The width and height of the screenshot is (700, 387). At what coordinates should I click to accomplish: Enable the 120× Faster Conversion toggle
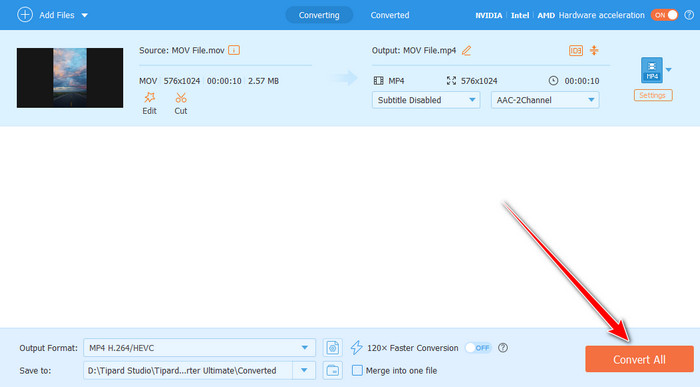coord(478,348)
